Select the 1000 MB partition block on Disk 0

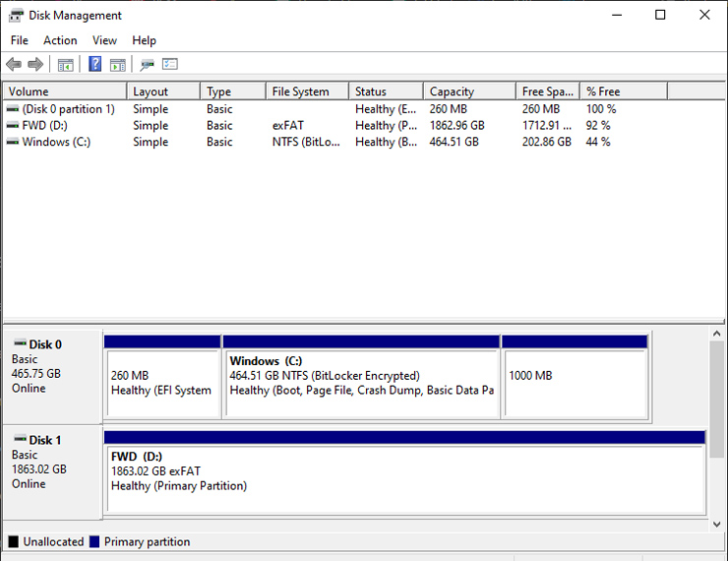coord(575,377)
